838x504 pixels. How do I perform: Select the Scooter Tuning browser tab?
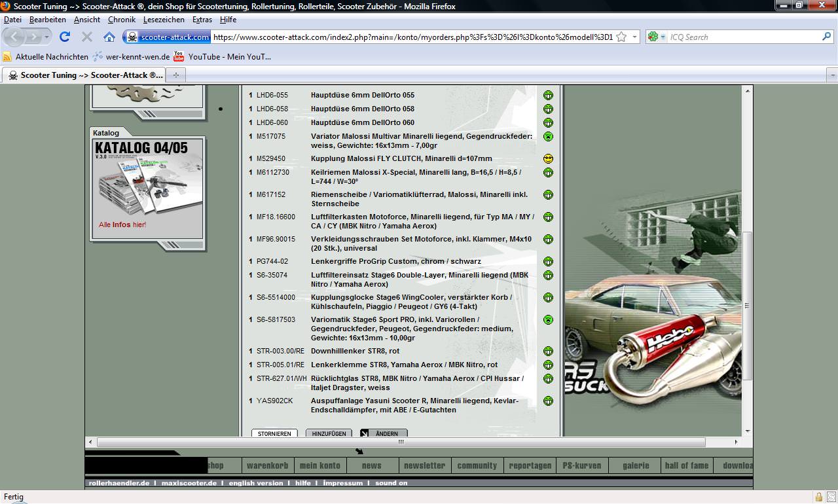[x=84, y=75]
